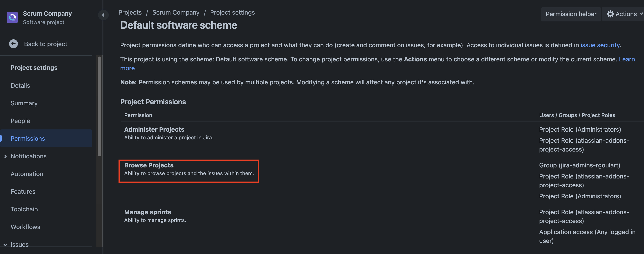
Task: Collapse the sidebar using the chevron icon
Action: [103, 15]
